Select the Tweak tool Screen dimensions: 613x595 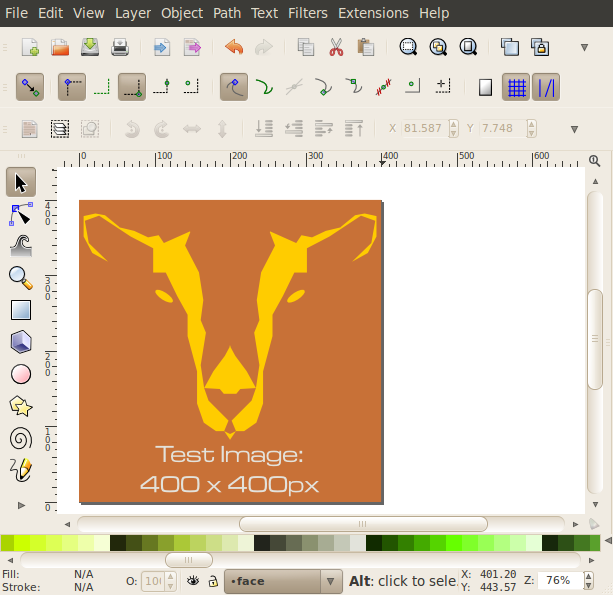pos(21,246)
